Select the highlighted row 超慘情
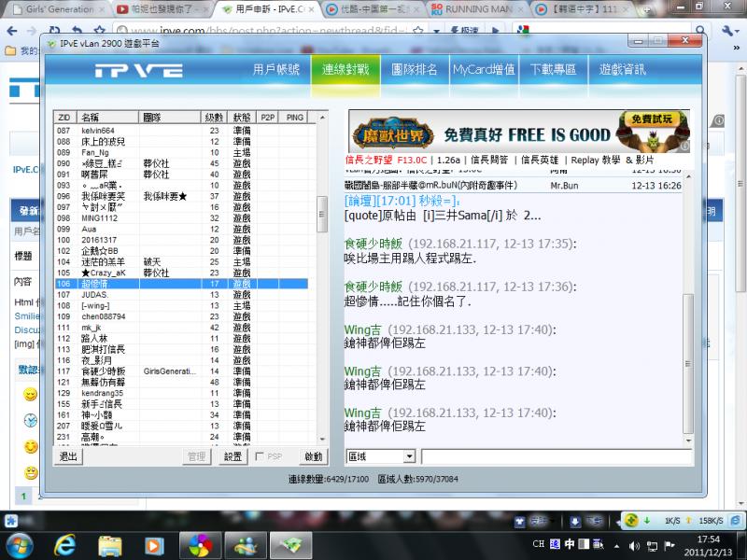The height and width of the screenshot is (560, 747). (181, 284)
